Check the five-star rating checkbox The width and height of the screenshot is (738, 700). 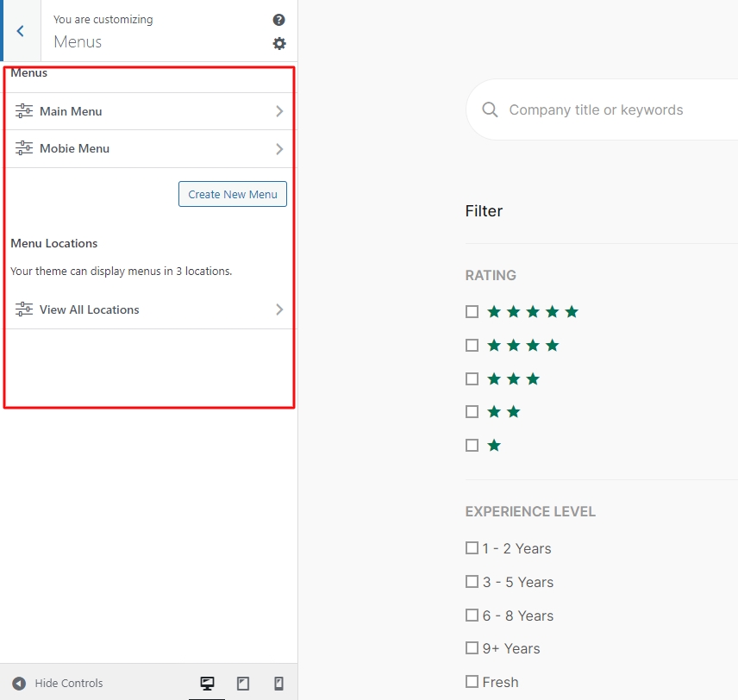[472, 311]
